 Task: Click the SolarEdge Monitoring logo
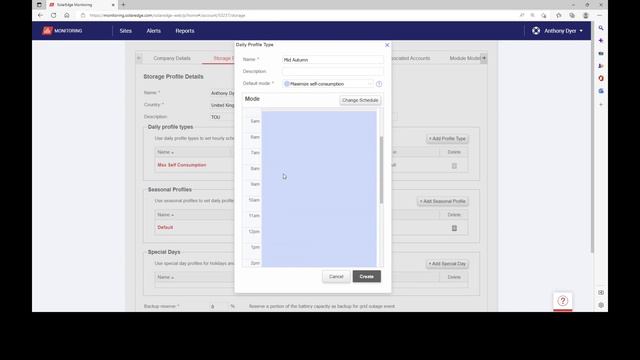[62, 31]
